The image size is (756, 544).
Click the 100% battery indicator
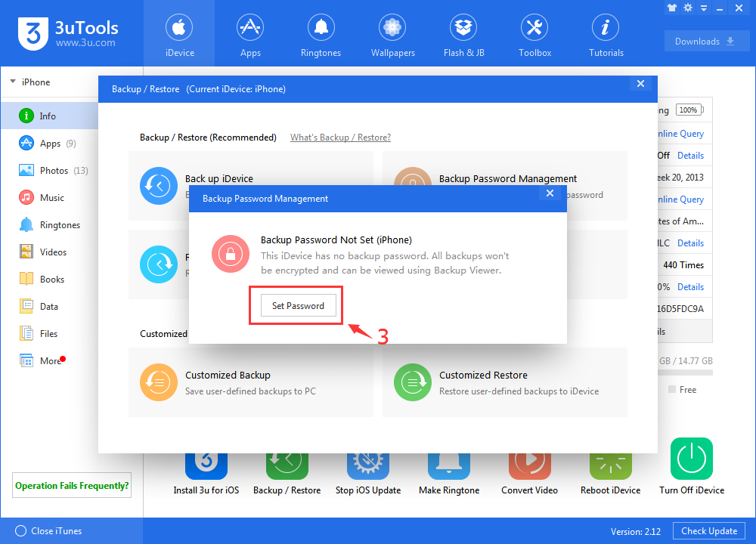689,110
